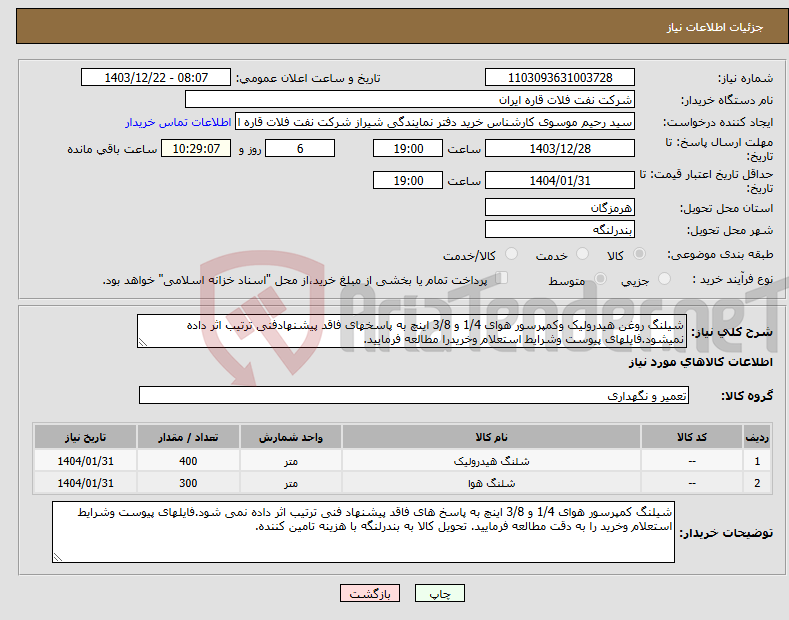
Task: Click the resize handle of buyer notes textarea
Action: click(58, 557)
